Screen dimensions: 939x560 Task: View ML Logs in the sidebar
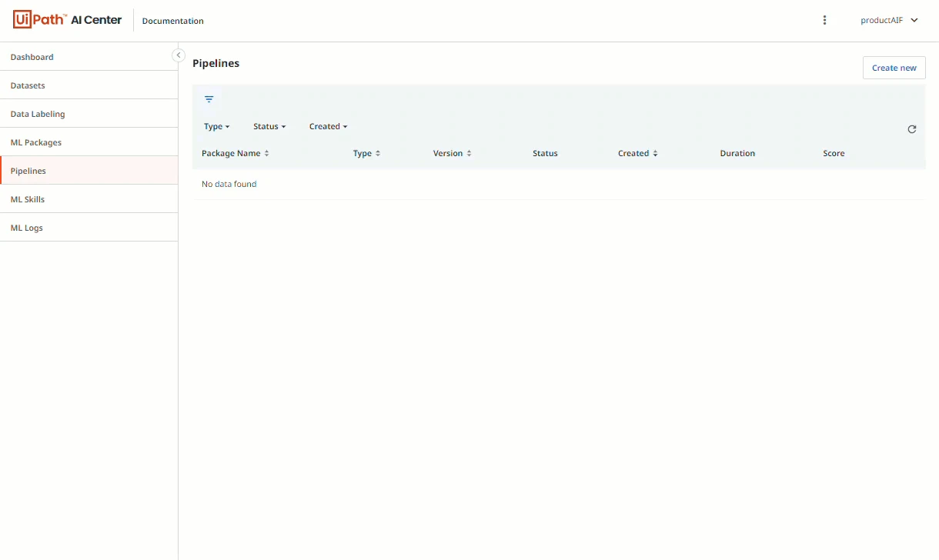point(89,228)
